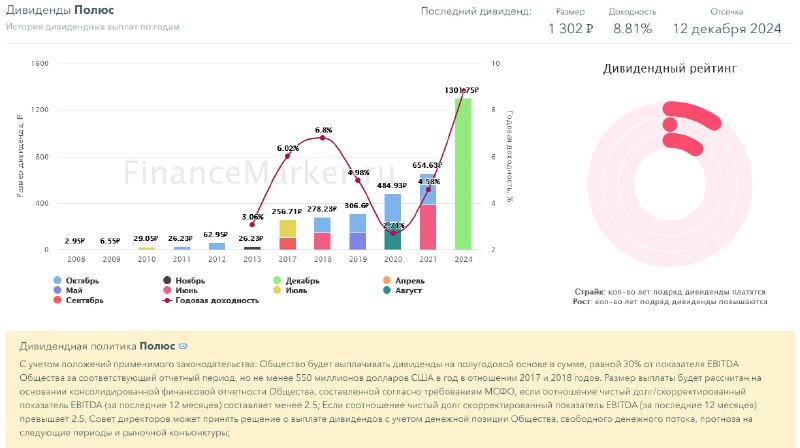Click the Дивидендный рейтинг title
The image size is (800, 448).
click(x=670, y=69)
